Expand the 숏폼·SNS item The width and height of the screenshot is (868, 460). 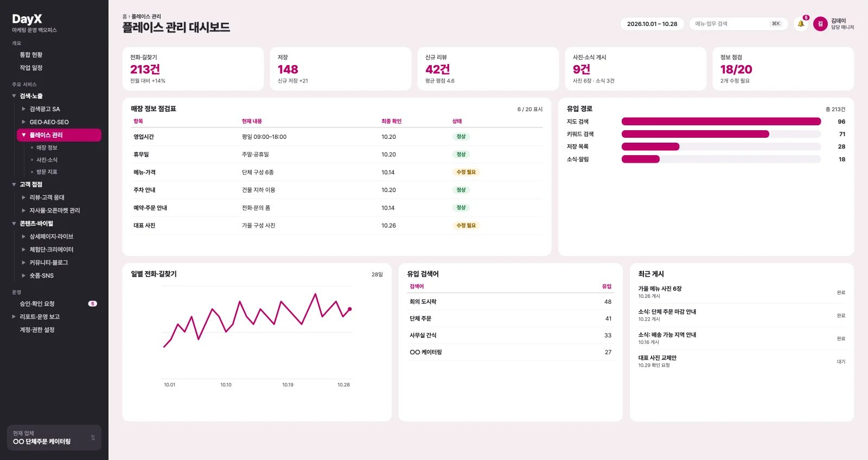tap(24, 276)
